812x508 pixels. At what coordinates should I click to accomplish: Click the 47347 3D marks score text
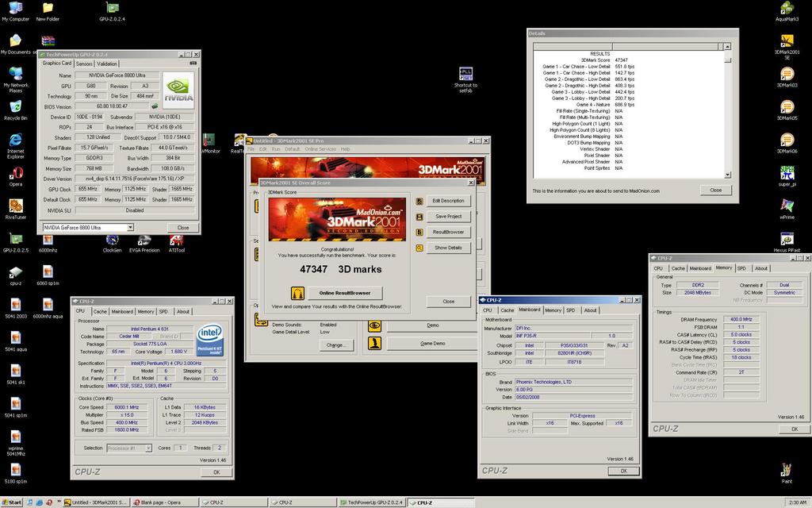[x=341, y=270]
